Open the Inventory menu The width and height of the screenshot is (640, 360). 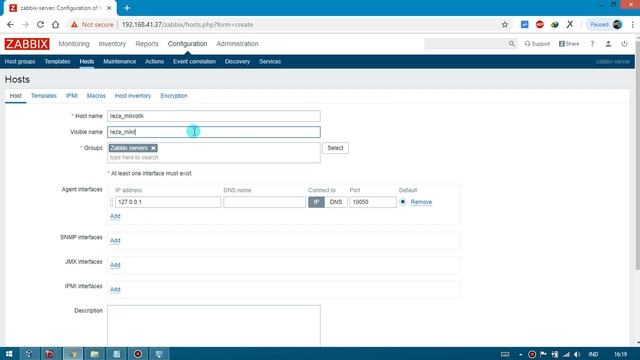pos(112,44)
